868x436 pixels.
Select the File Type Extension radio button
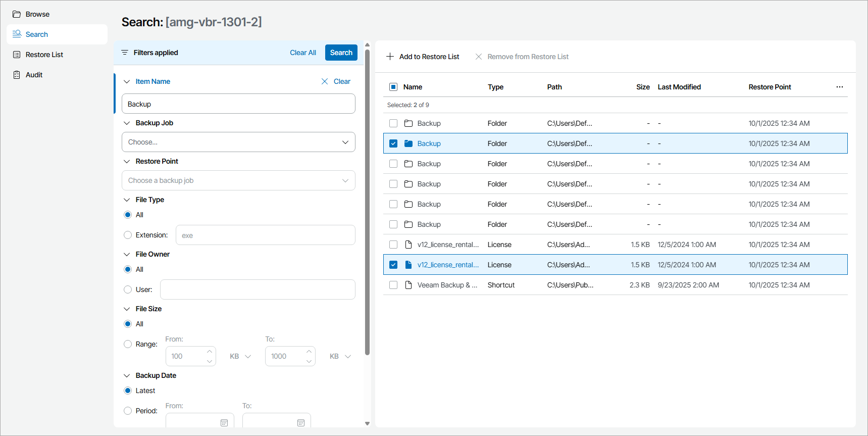coord(128,235)
